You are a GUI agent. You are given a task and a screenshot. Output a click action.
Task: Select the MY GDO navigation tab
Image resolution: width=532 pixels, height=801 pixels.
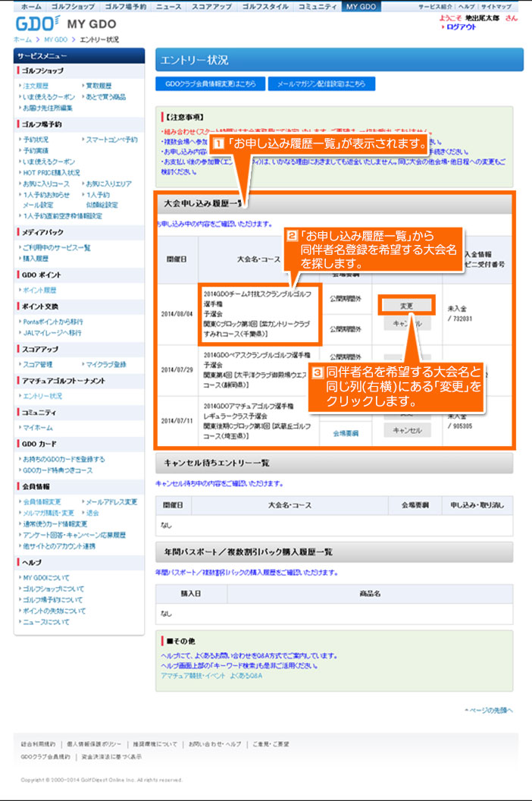(x=361, y=7)
